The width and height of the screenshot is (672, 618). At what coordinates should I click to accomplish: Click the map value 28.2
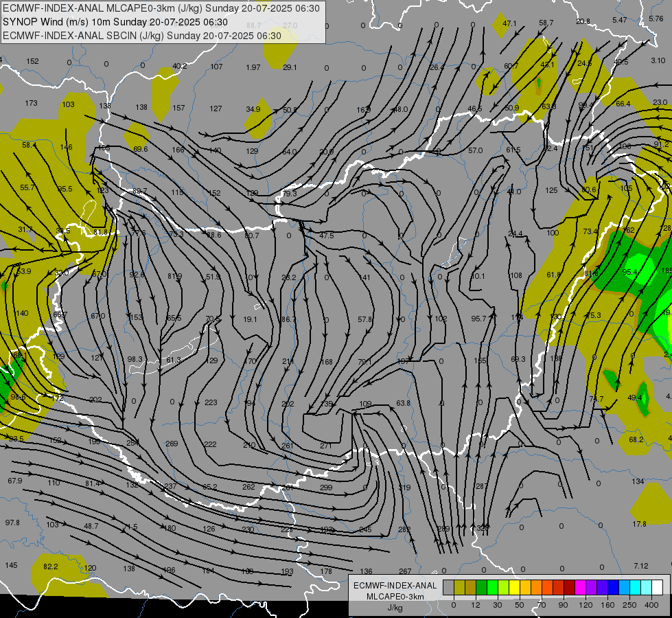pyautogui.click(x=289, y=277)
